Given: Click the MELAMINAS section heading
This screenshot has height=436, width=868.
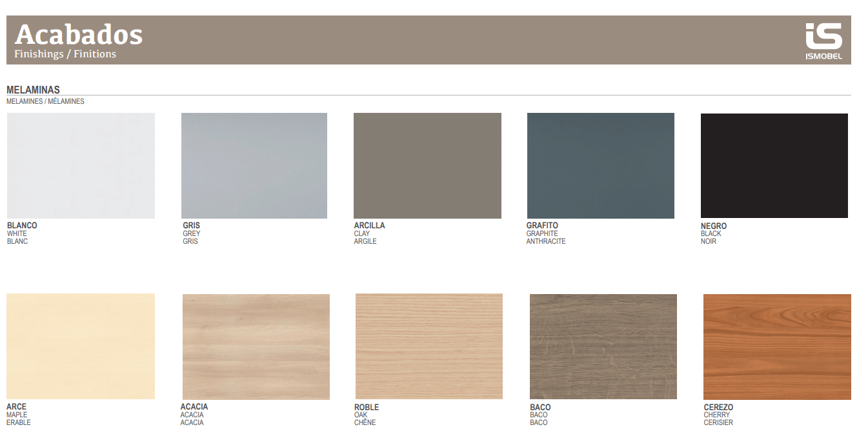Looking at the screenshot, I should 33,90.
